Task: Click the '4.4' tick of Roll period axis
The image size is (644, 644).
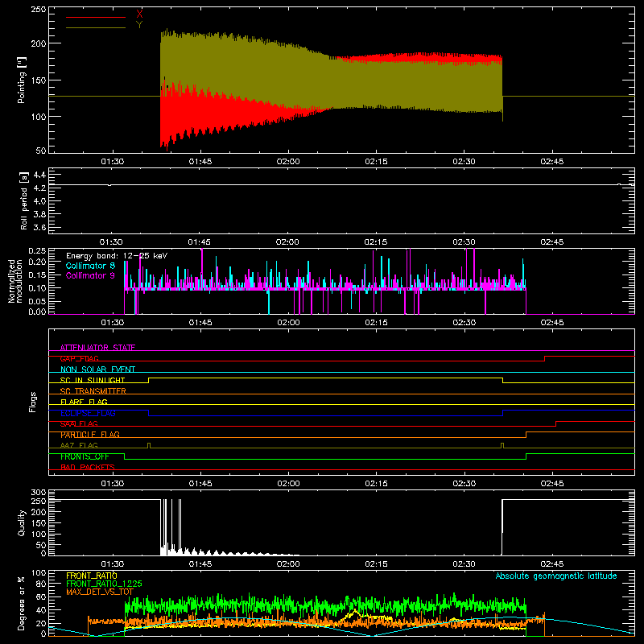Action: 39,175
